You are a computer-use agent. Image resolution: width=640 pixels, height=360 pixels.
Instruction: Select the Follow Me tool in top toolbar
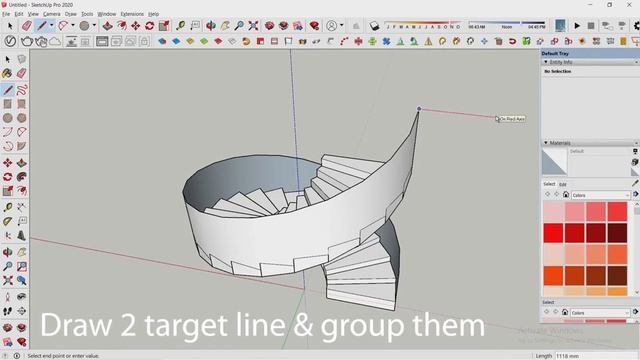[x=122, y=26]
